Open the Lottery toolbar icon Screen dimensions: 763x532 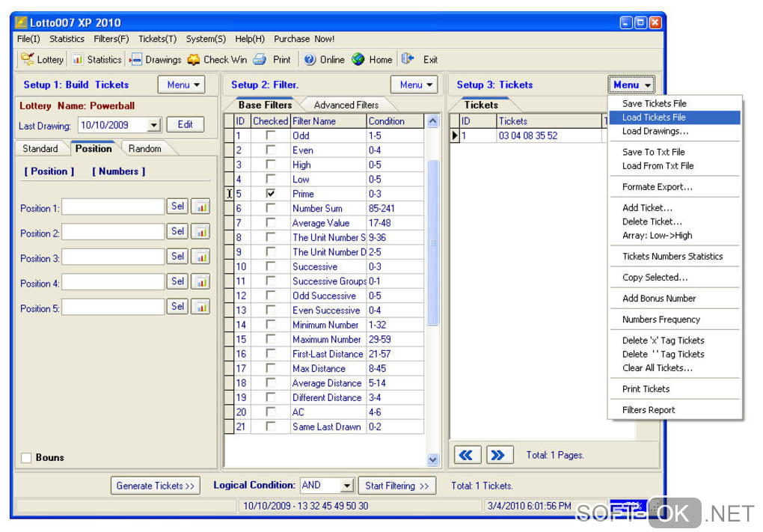[27, 59]
